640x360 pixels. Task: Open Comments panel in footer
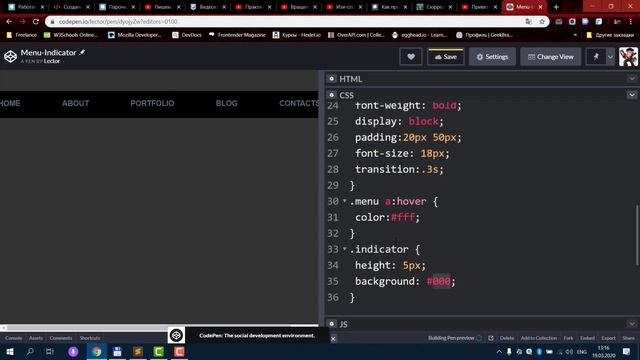61,338
